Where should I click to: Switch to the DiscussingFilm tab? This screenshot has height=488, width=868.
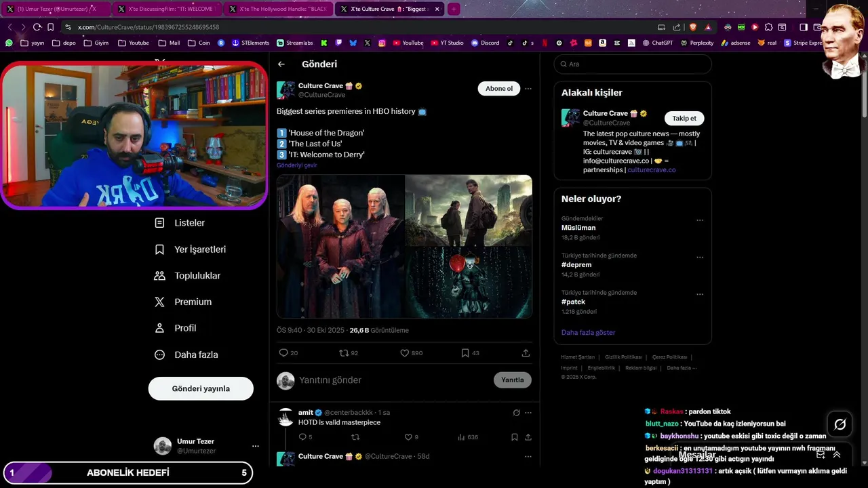click(166, 9)
